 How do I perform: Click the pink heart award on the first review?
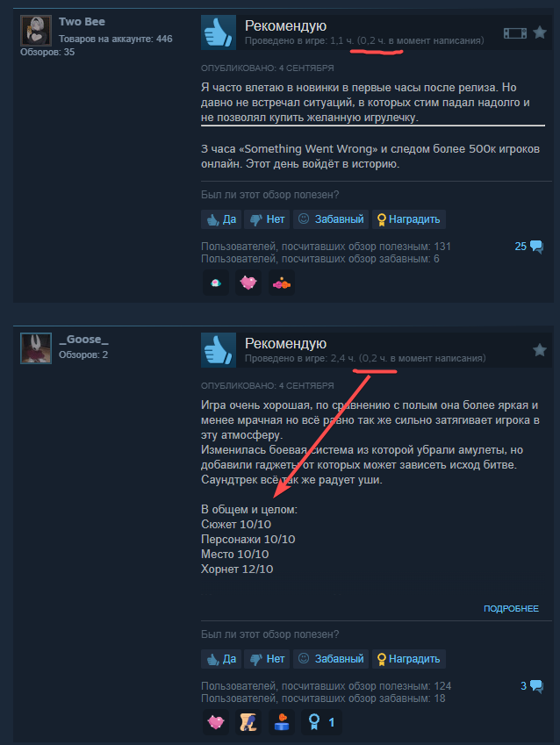pyautogui.click(x=248, y=283)
